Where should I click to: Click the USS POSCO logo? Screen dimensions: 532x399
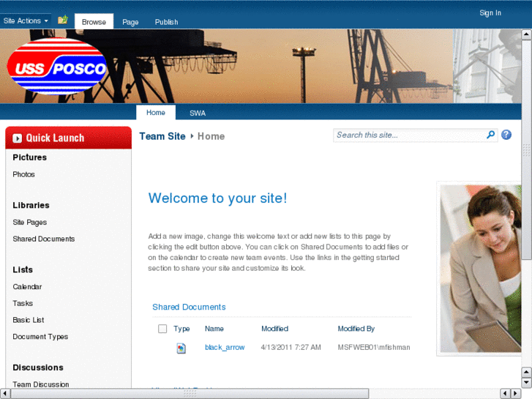pyautogui.click(x=56, y=66)
